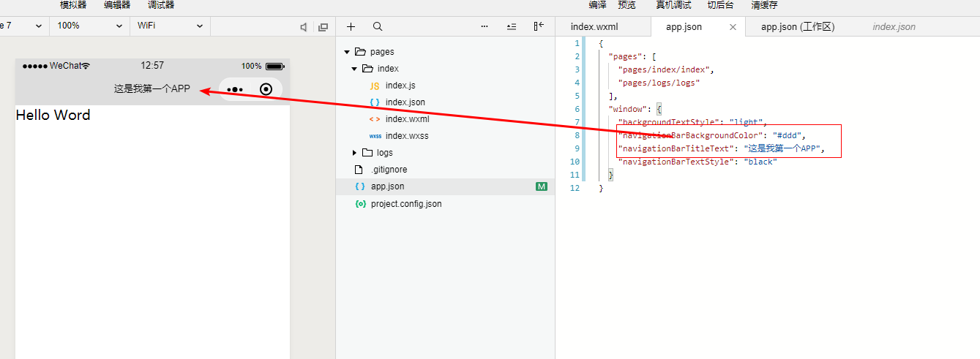Image resolution: width=980 pixels, height=359 pixels.
Task: Open file search with magnifier icon
Action: click(378, 26)
